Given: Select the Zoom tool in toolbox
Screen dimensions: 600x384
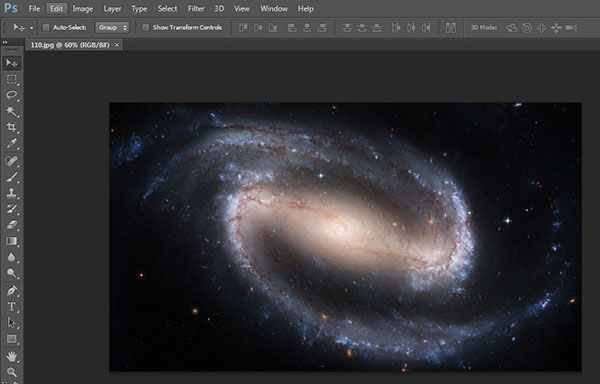Looking at the screenshot, I should point(11,372).
